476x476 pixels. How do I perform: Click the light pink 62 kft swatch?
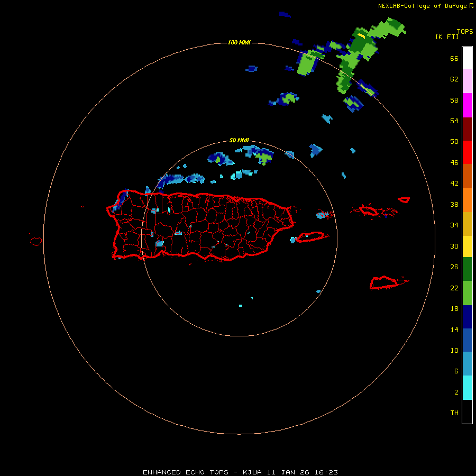click(x=467, y=81)
